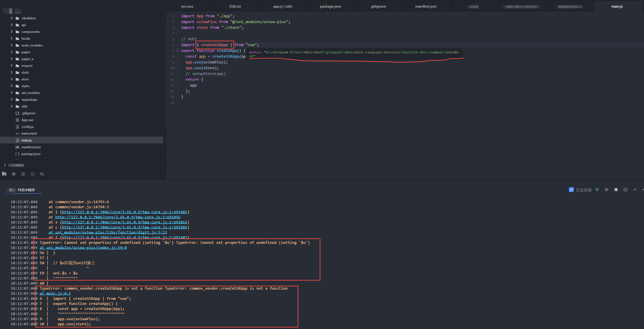Click the app.use(uviewPlus) code line in editor

pyautogui.click(x=206, y=62)
